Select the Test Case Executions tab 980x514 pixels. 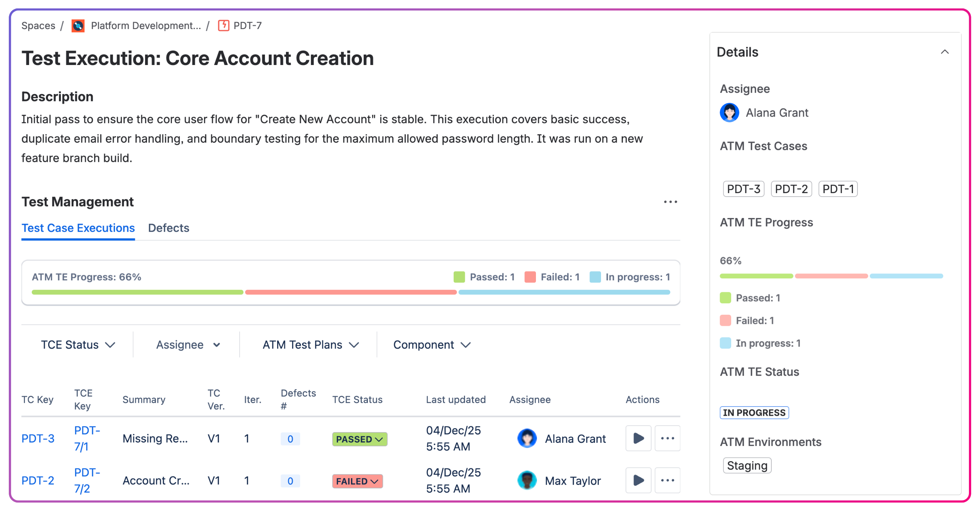pos(78,228)
